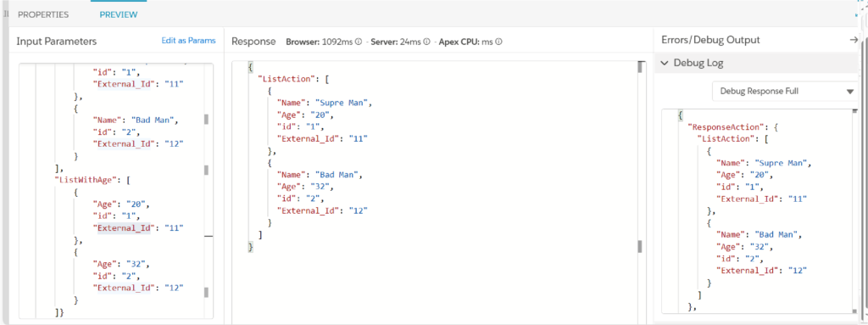Click Age "32" in Input Parameters ListWithAge
This screenshot has height=325, width=868.
tap(135, 263)
